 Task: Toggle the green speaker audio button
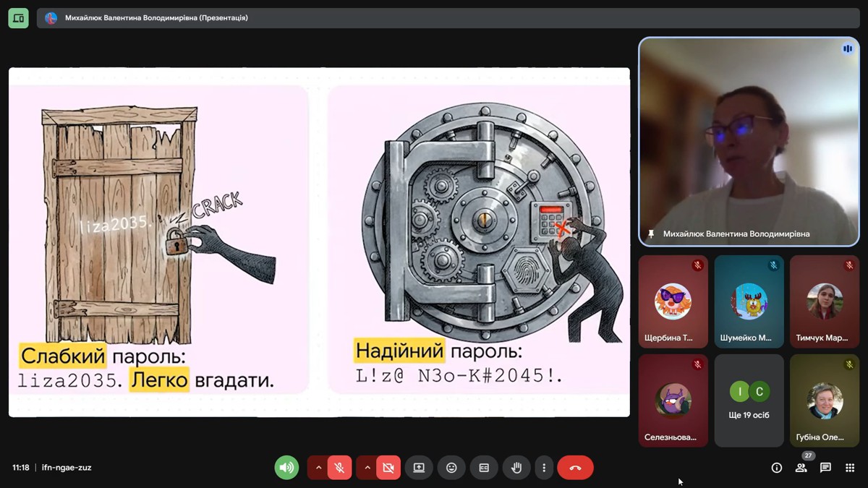tap(286, 468)
